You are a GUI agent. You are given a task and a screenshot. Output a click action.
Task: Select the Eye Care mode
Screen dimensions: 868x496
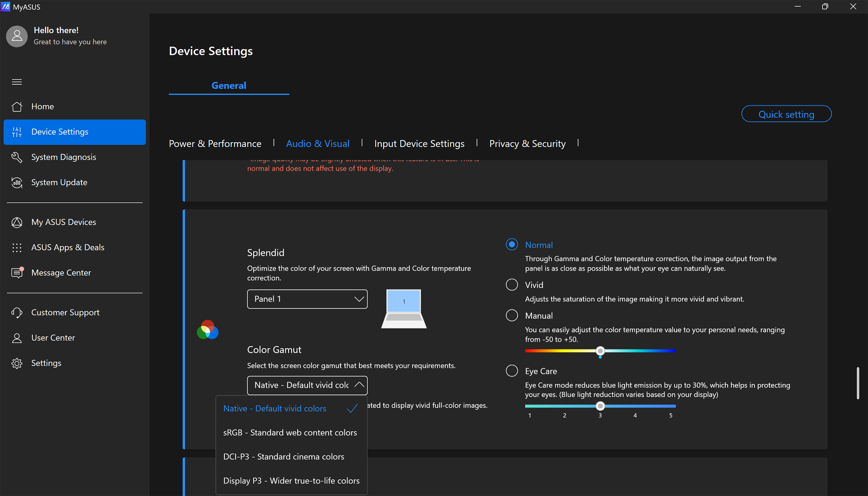[x=511, y=370]
